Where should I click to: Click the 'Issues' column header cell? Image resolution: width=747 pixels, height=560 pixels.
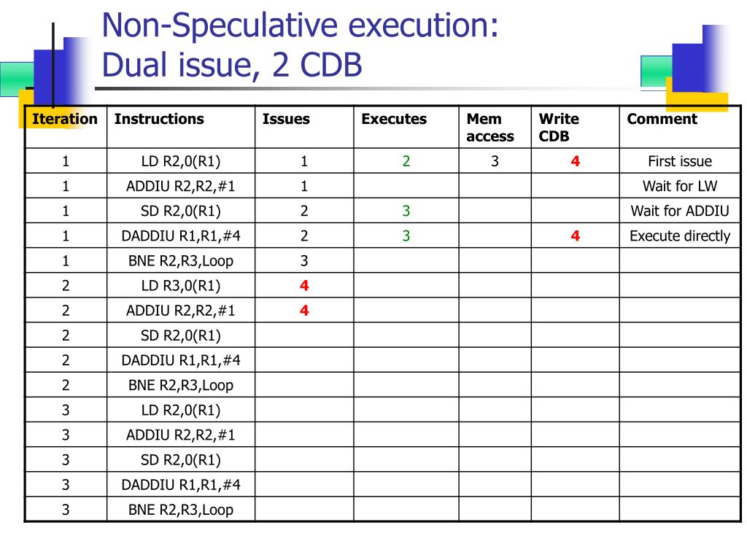(x=304, y=127)
